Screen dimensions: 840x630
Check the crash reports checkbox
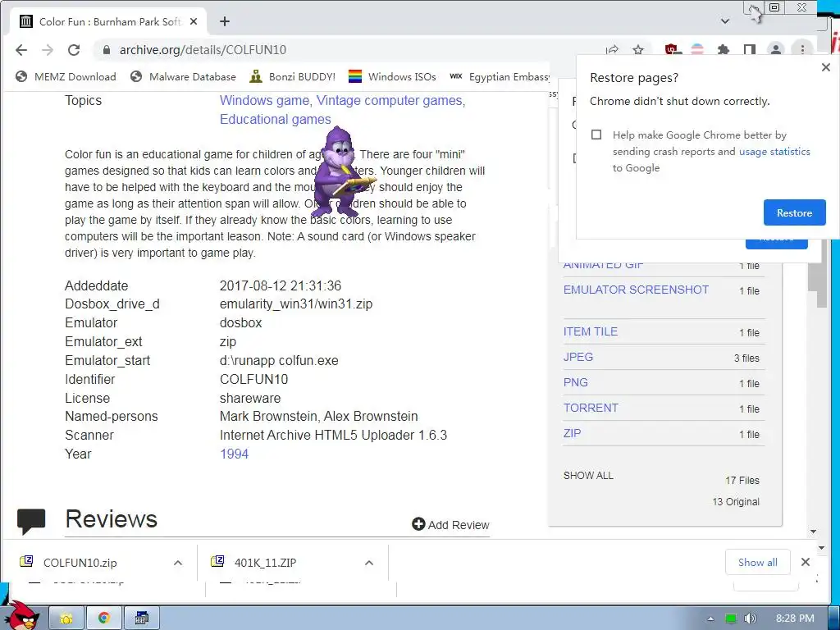[x=596, y=135]
